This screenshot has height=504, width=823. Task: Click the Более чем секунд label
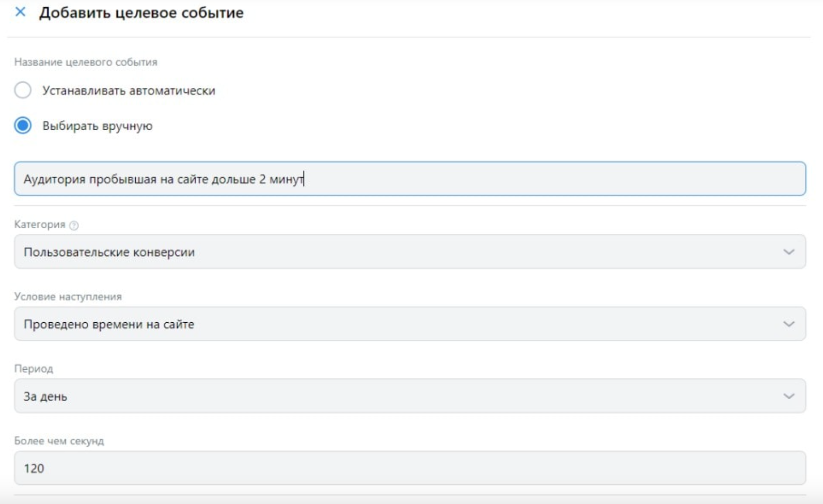click(59, 441)
